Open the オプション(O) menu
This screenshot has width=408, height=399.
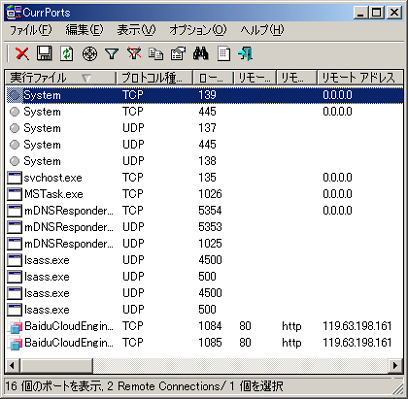pyautogui.click(x=198, y=30)
